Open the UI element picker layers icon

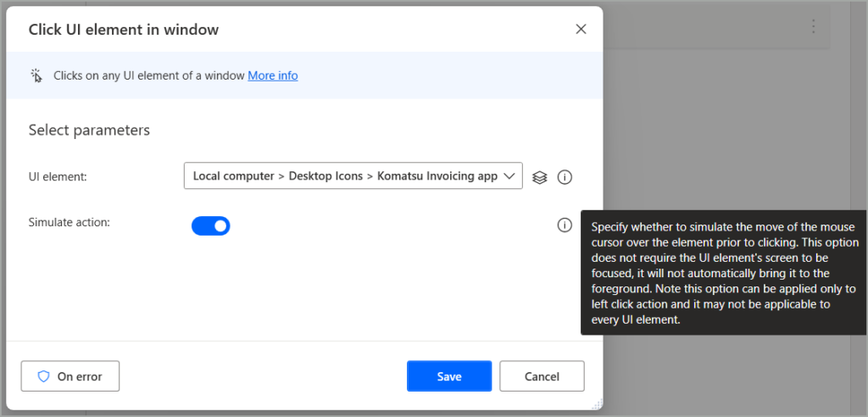[539, 177]
